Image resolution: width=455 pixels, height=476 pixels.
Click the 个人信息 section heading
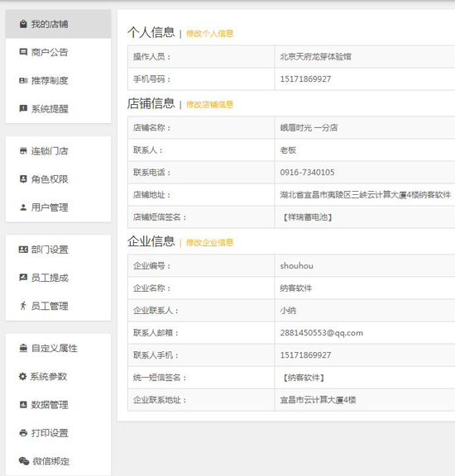pos(151,32)
